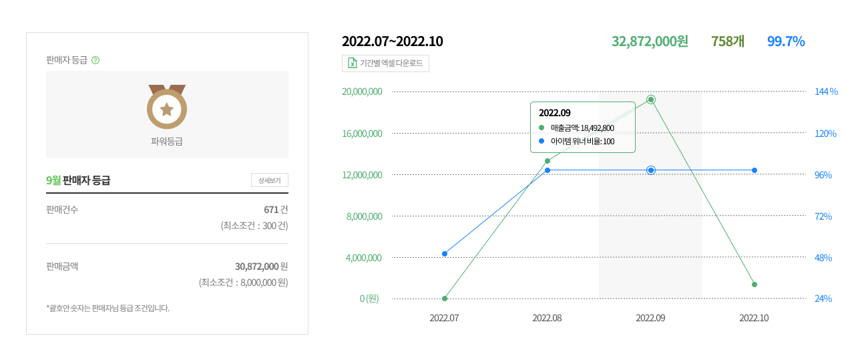Select the green sales point for 2022.10
This screenshot has height=362, width=868.
tap(754, 285)
